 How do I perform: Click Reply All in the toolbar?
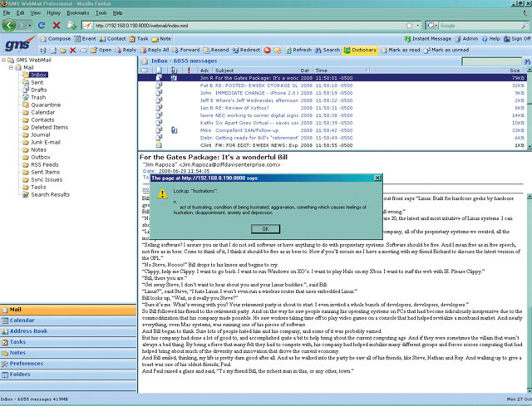pyautogui.click(x=155, y=50)
